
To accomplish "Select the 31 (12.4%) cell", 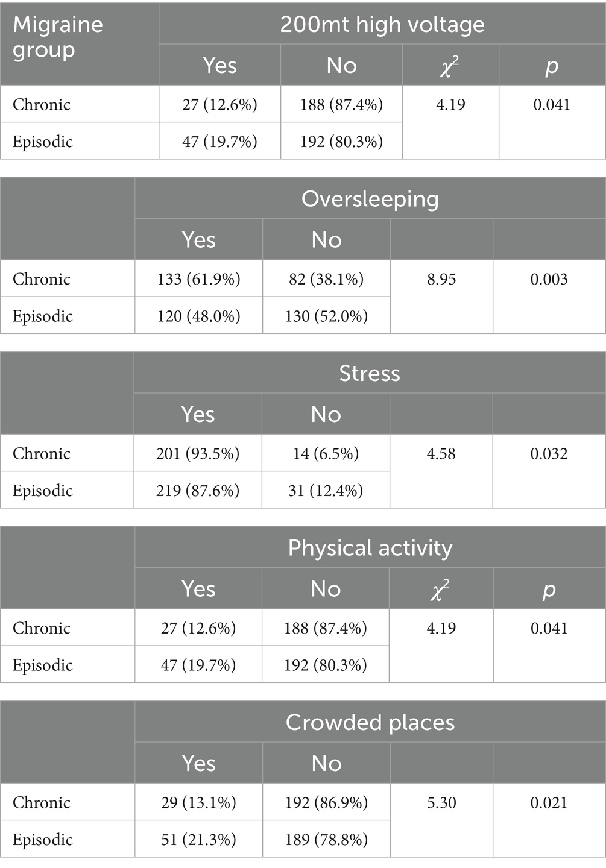I will coord(326,490).
